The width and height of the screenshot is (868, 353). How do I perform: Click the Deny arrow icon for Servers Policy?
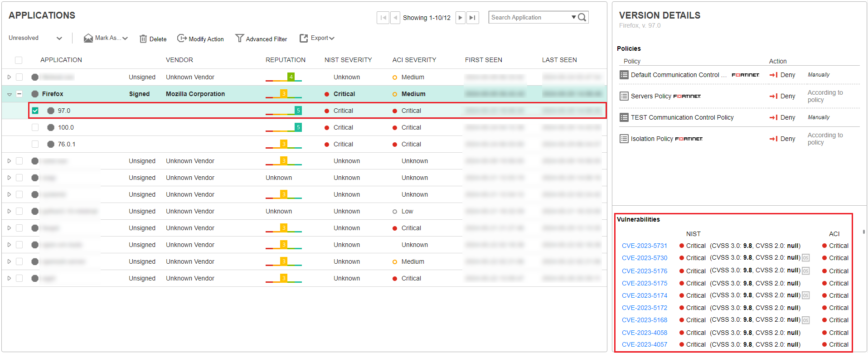pyautogui.click(x=774, y=96)
